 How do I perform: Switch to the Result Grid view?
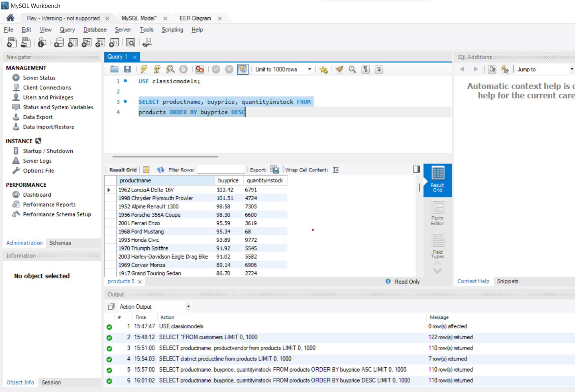(x=437, y=180)
